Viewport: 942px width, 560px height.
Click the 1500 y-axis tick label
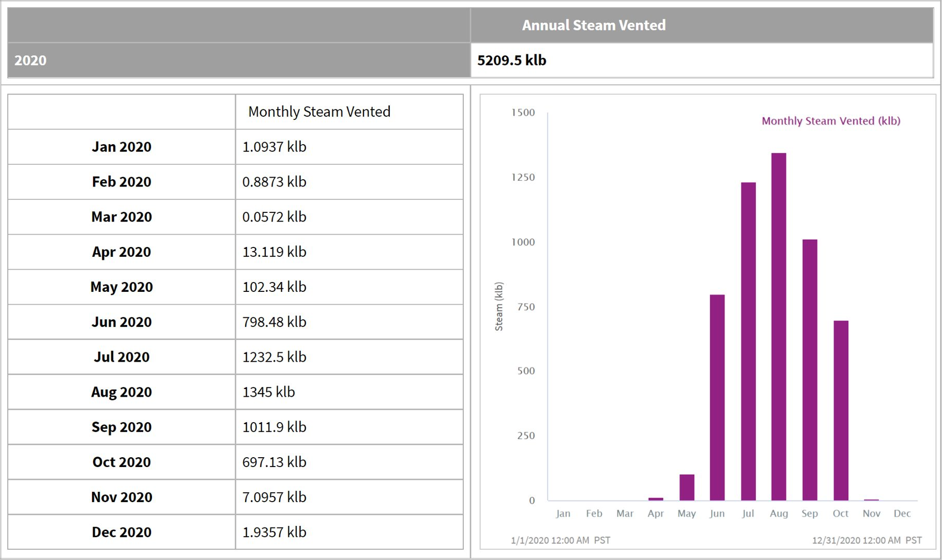[x=523, y=113]
